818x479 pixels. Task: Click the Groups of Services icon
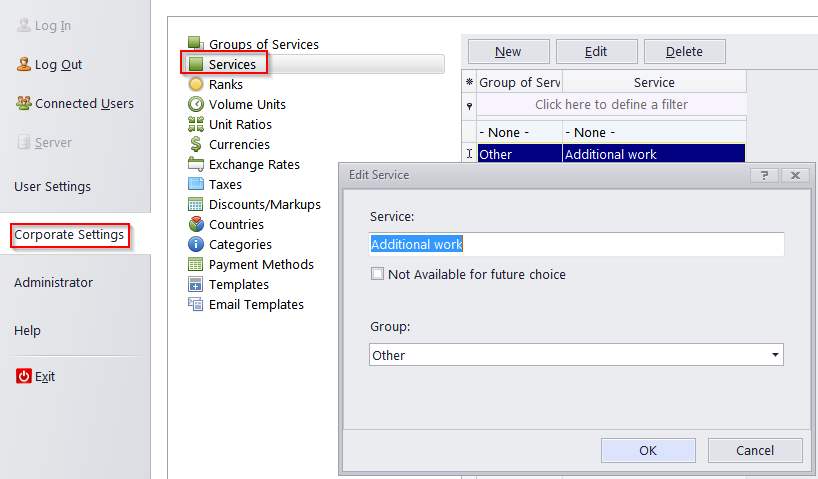196,44
